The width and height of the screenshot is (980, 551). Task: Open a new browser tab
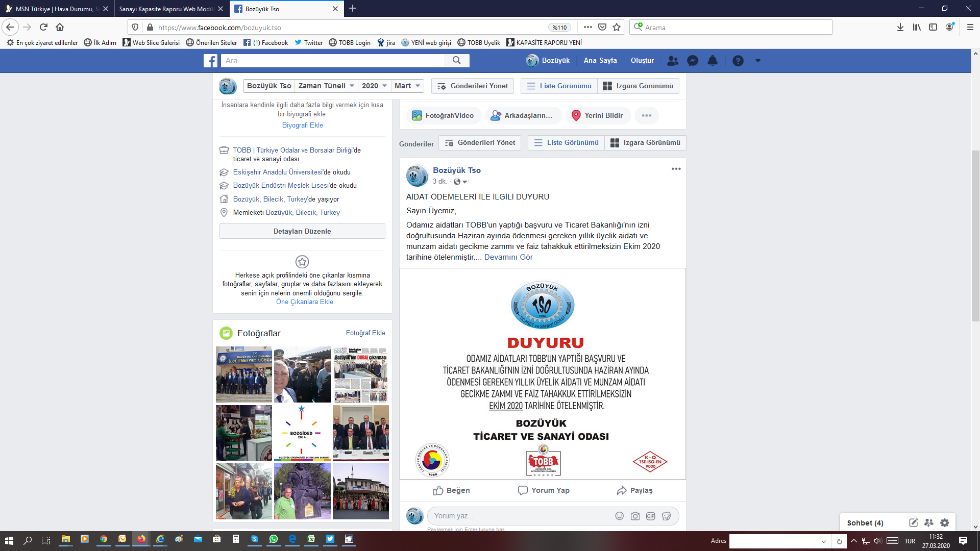(353, 9)
